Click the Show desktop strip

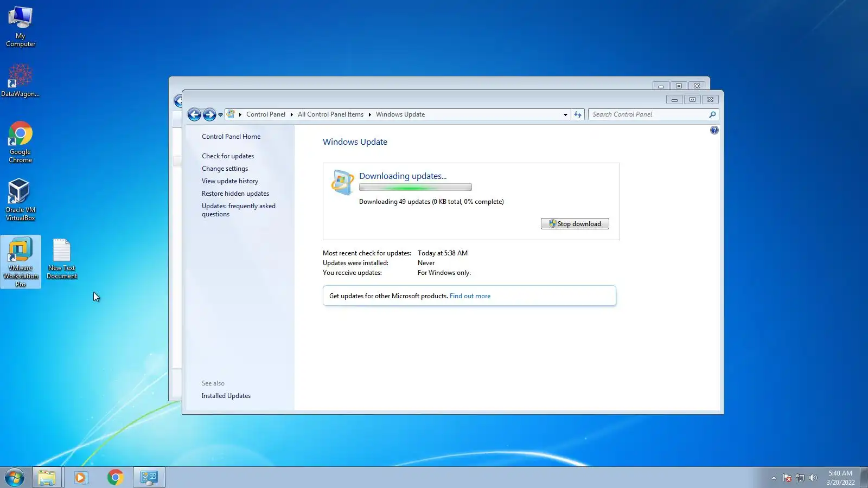(864, 478)
